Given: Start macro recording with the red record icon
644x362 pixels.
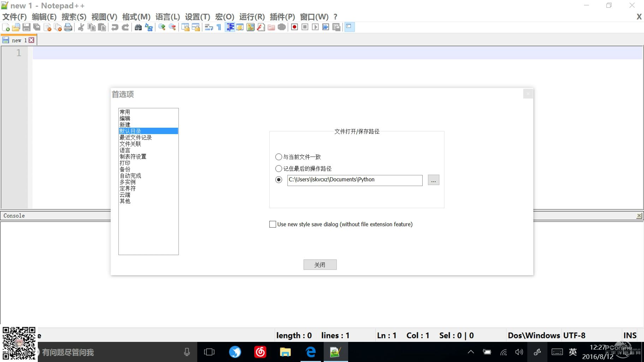Looking at the screenshot, I should point(294,27).
